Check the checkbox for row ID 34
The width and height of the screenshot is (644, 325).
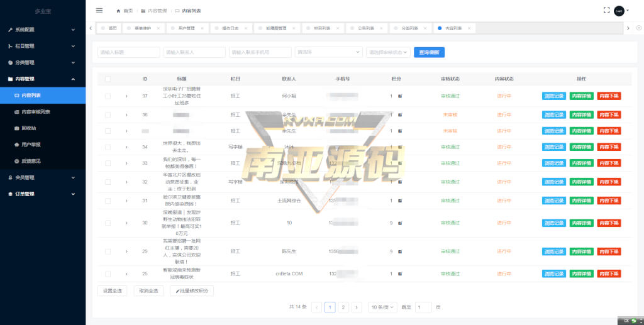tap(108, 147)
